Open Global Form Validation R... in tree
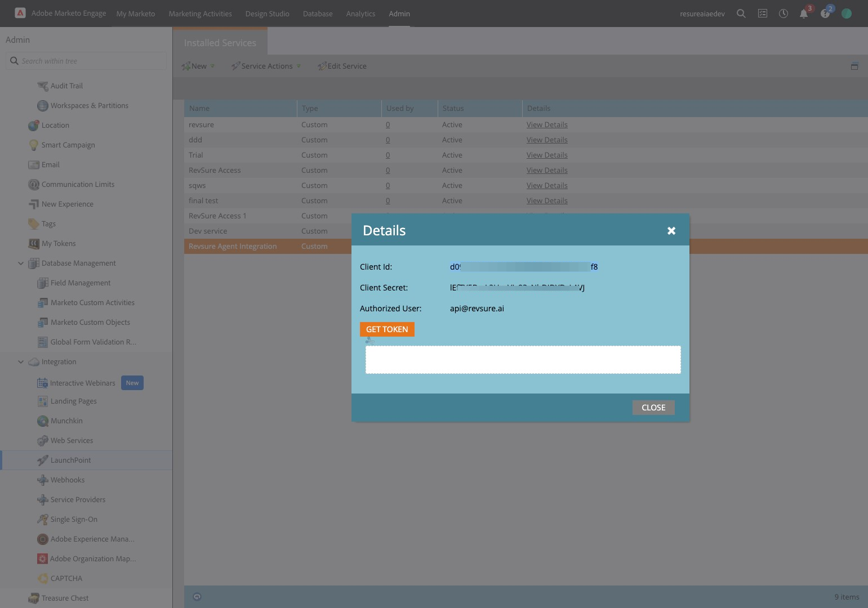This screenshot has height=608, width=868. [94, 342]
